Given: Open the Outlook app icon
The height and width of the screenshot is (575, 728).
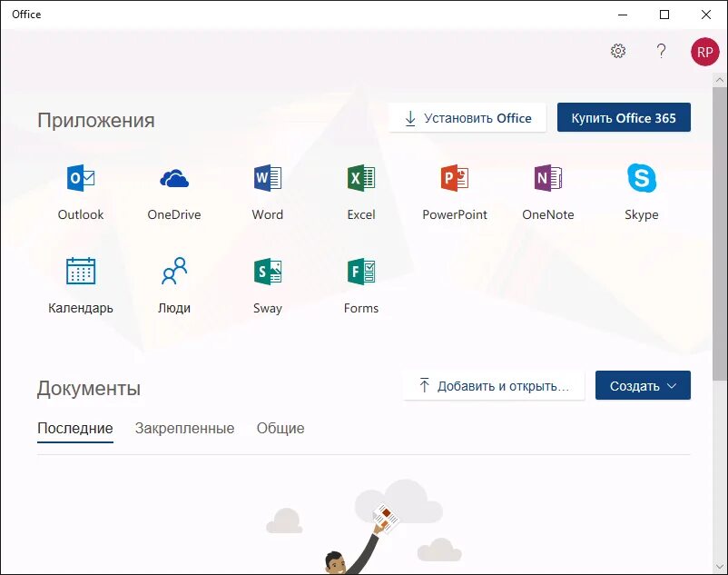Looking at the screenshot, I should [81, 178].
